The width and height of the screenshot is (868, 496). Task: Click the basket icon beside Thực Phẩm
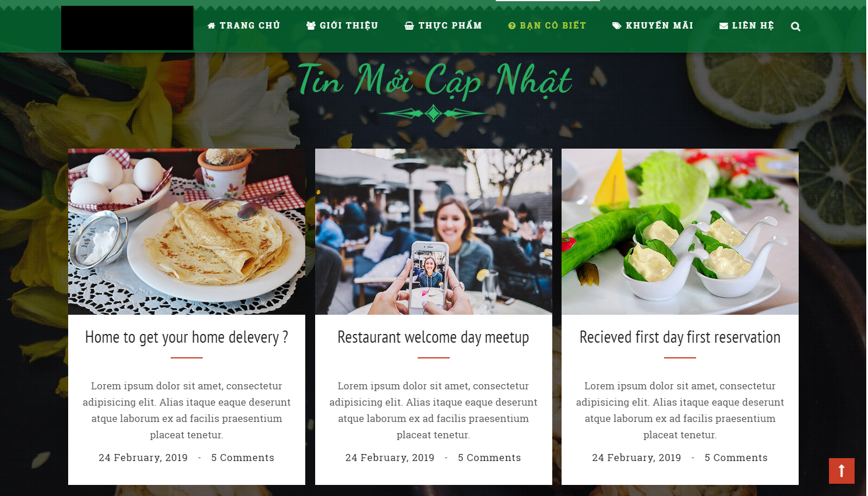pyautogui.click(x=409, y=26)
